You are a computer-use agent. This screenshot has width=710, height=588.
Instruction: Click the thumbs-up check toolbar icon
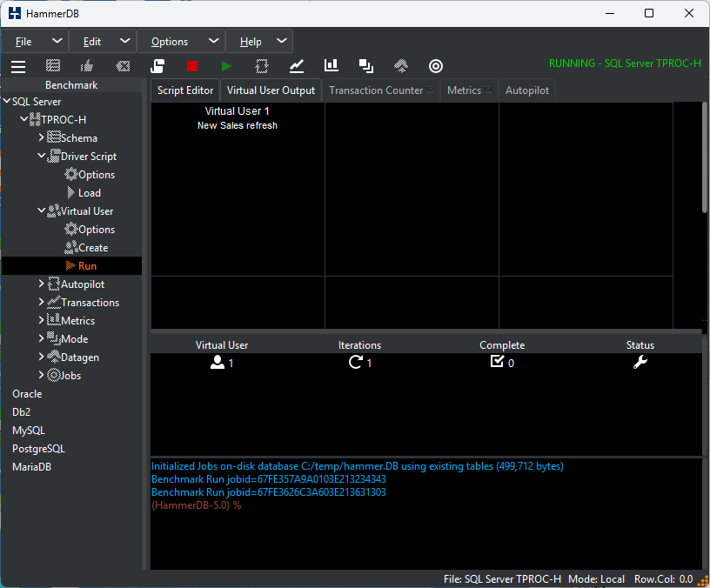click(x=86, y=66)
